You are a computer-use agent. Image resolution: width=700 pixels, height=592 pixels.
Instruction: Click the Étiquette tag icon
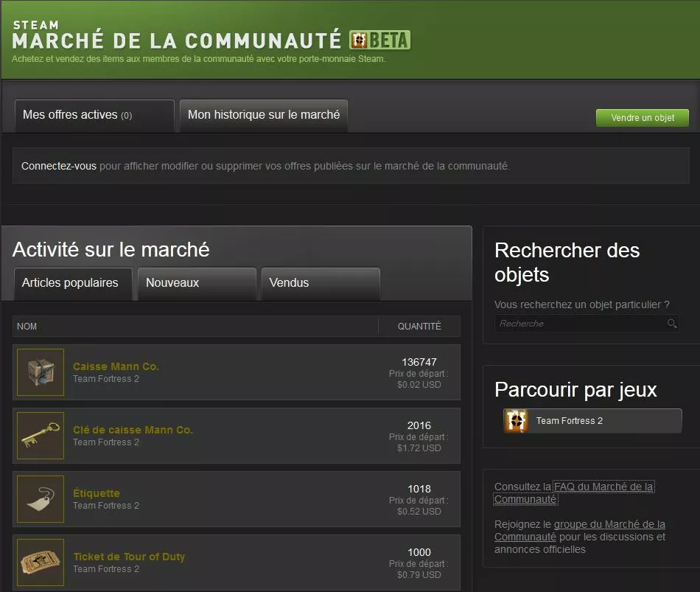tap(40, 499)
